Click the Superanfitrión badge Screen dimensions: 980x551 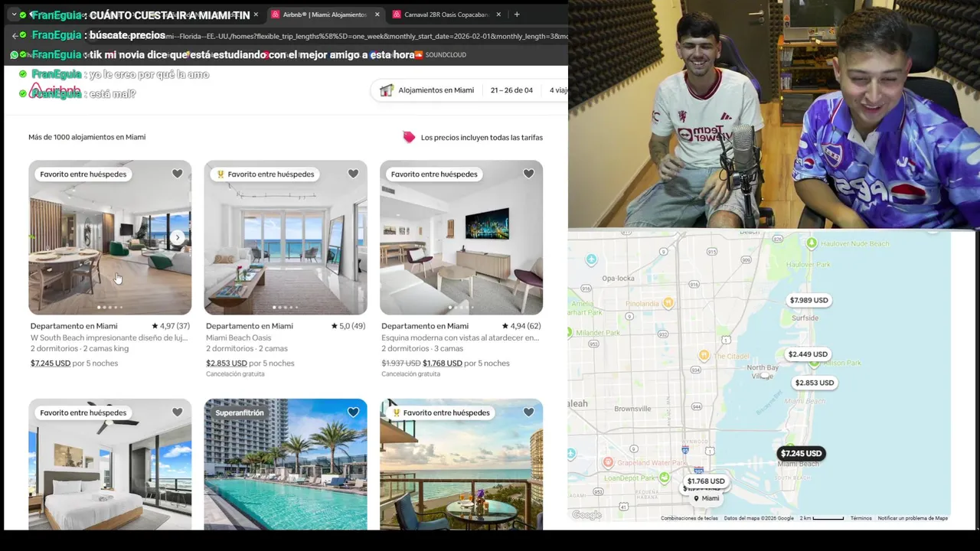click(x=240, y=412)
